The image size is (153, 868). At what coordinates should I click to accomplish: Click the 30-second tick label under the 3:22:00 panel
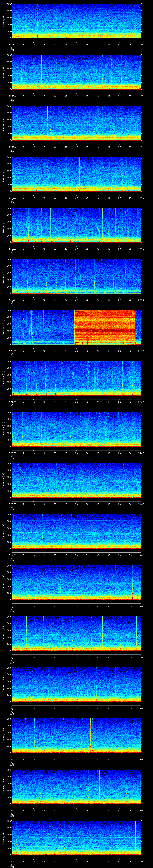point(77,453)
